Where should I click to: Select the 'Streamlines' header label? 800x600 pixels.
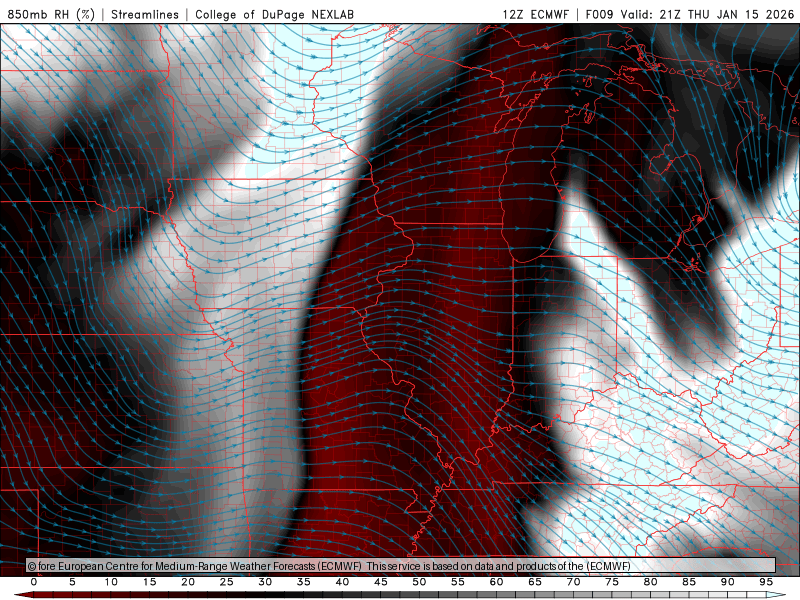145,14
